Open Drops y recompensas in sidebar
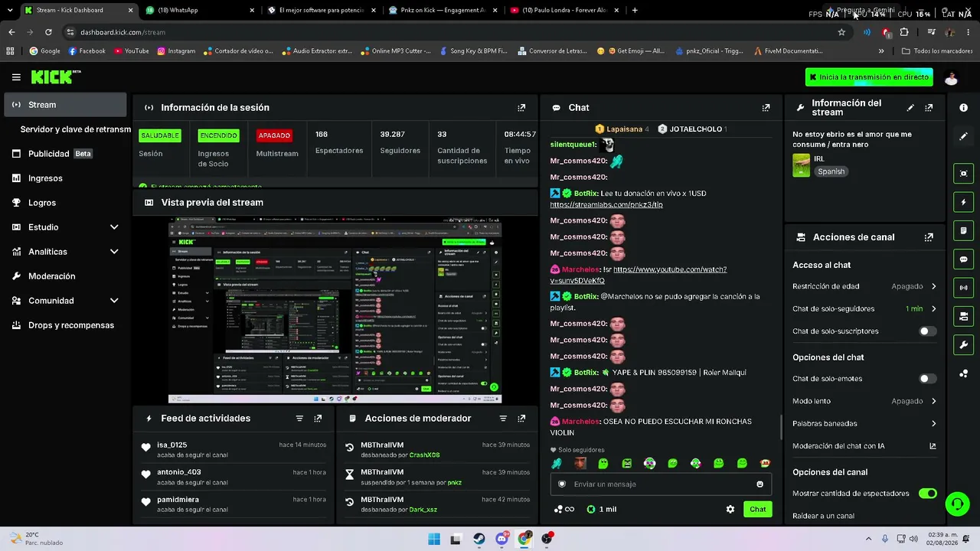The image size is (980, 551). [66, 325]
